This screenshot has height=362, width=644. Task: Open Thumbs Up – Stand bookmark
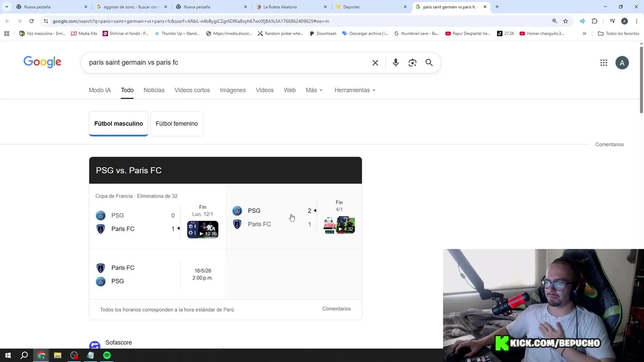coord(177,34)
